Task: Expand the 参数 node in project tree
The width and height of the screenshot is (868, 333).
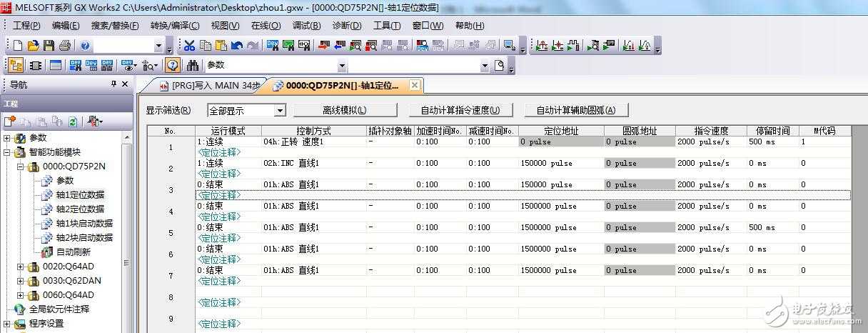Action: coord(7,138)
